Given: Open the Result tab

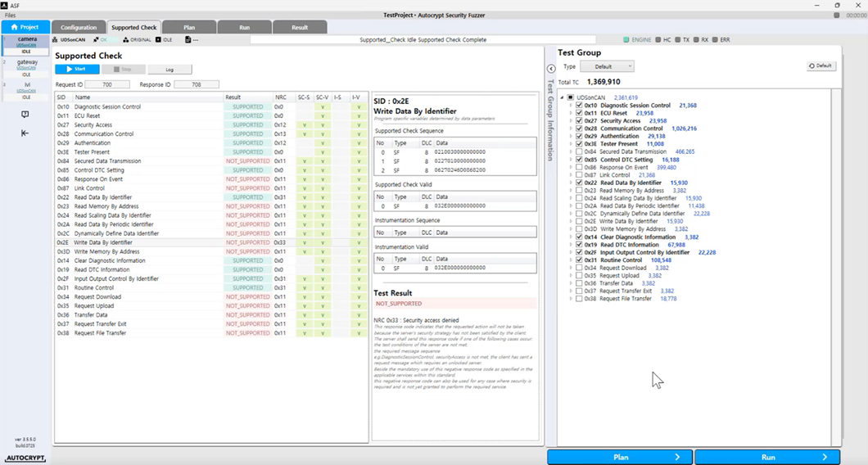Looking at the screenshot, I should coord(300,27).
